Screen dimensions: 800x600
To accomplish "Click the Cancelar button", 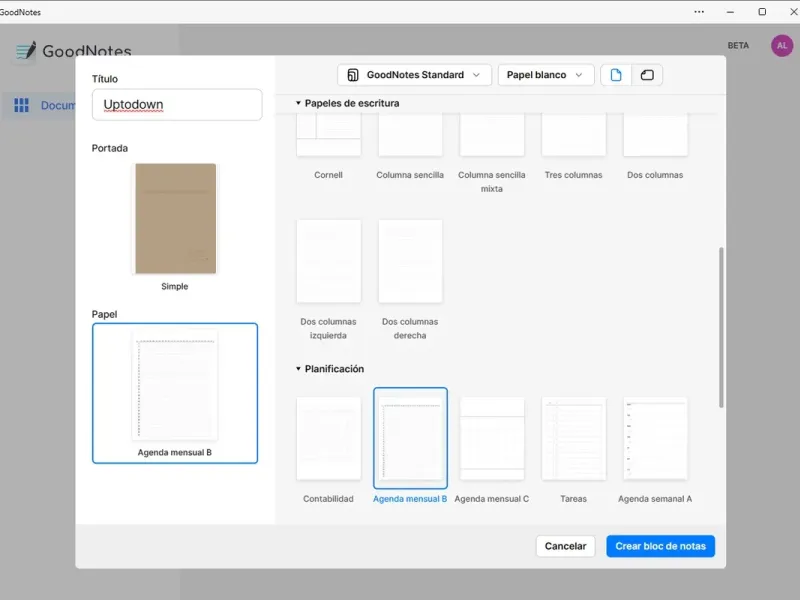I will [565, 546].
